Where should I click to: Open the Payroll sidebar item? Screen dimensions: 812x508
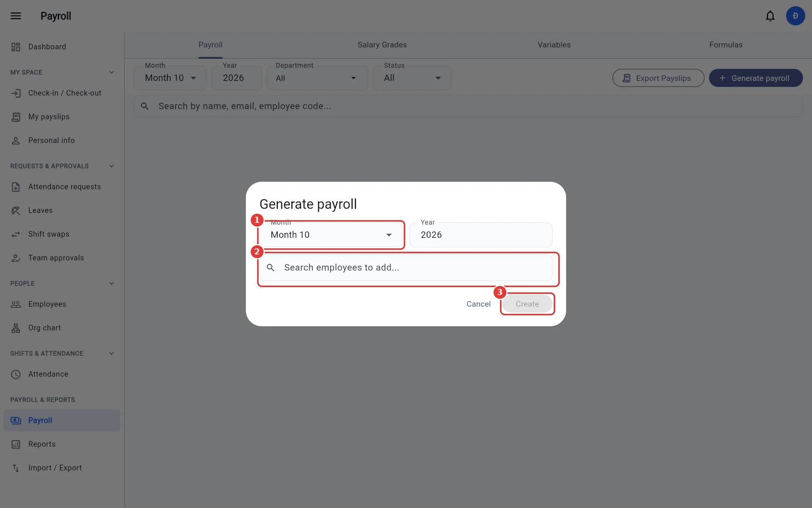click(x=62, y=420)
